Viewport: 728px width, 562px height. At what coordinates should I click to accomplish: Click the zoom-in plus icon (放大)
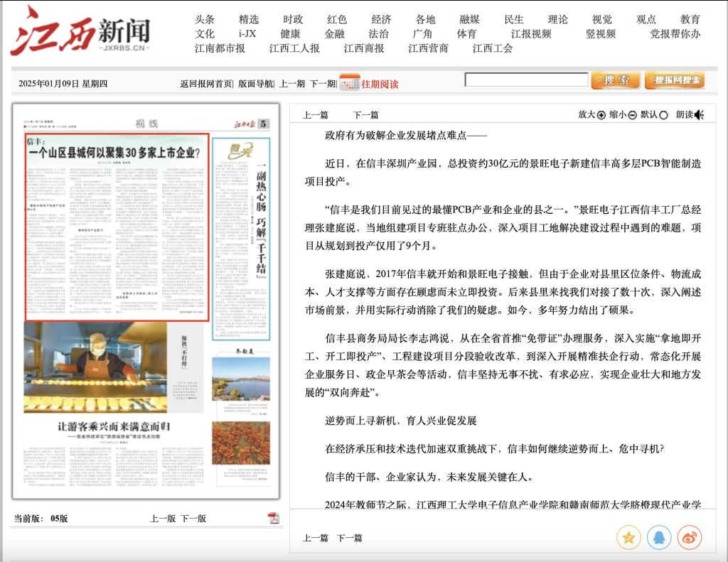tap(601, 115)
